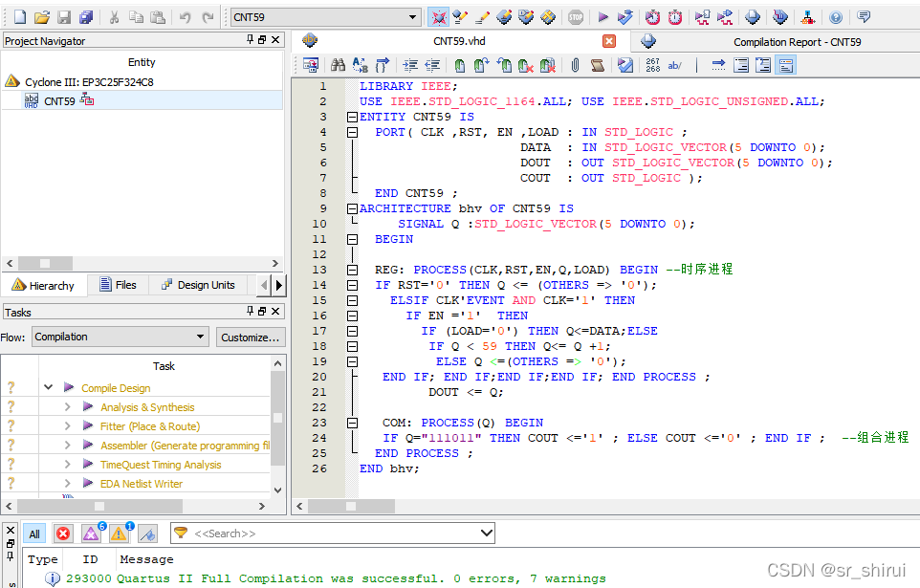The height and width of the screenshot is (588, 920).
Task: Select the CNT59.vhd editor tab
Action: click(x=459, y=41)
